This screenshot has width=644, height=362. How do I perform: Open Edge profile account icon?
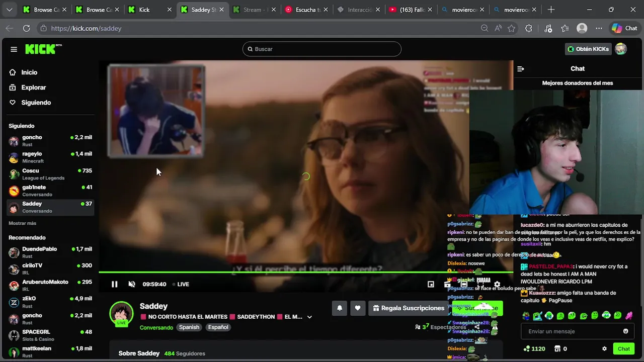pyautogui.click(x=582, y=29)
